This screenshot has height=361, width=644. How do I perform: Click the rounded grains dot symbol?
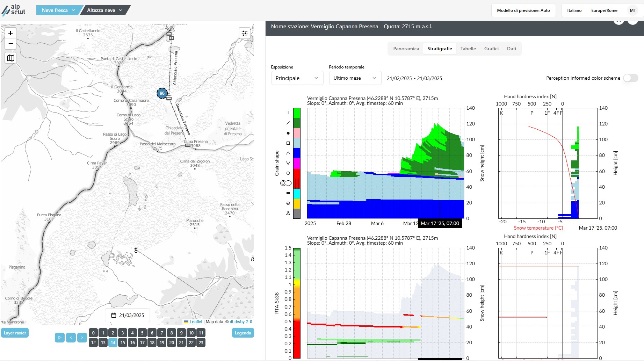(288, 133)
